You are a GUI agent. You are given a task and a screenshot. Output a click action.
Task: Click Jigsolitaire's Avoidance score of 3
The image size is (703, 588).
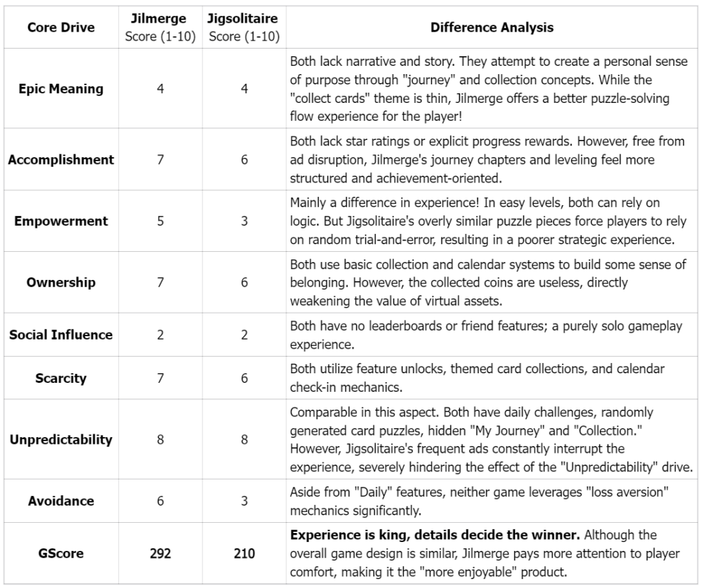(x=244, y=501)
